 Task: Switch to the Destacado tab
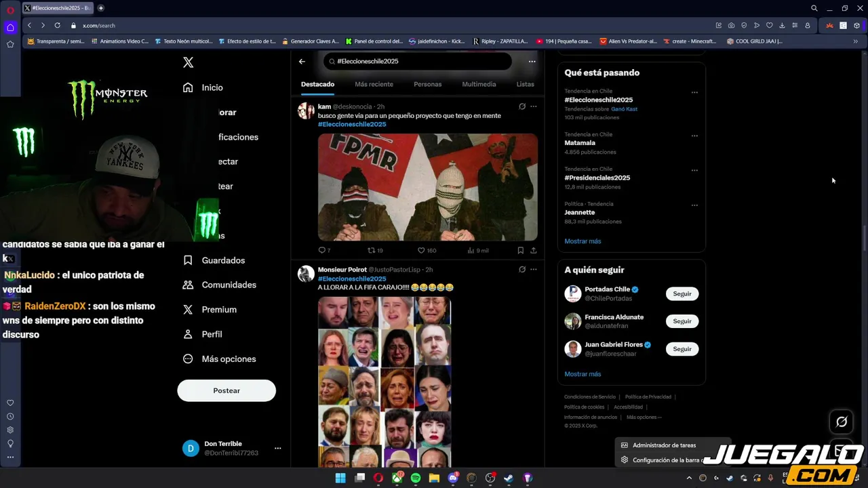point(317,84)
